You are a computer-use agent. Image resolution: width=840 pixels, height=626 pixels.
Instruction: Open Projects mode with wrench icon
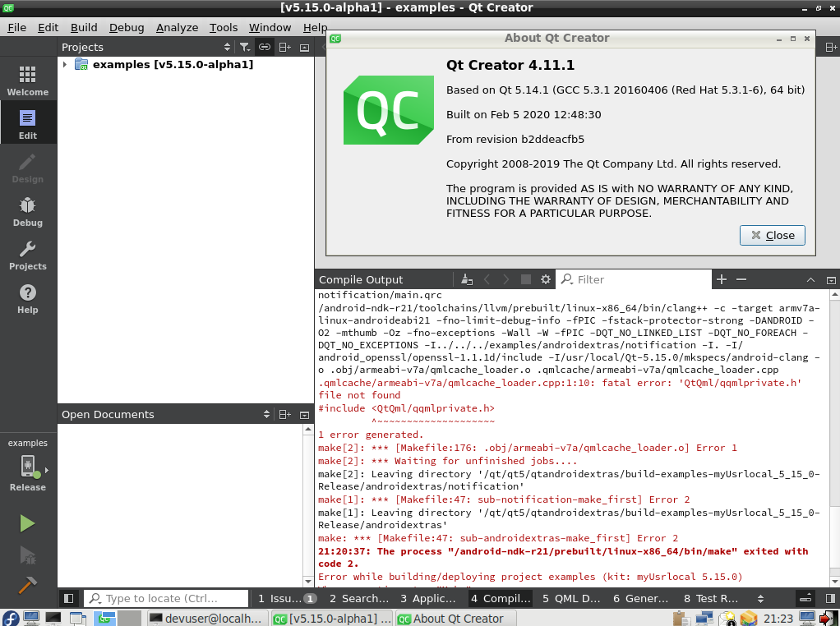pyautogui.click(x=28, y=255)
